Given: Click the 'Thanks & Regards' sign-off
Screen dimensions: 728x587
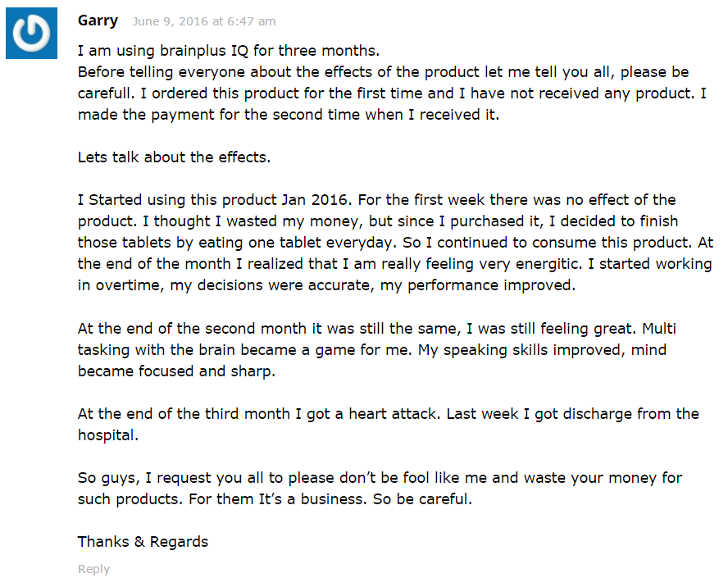Looking at the screenshot, I should click(143, 541).
